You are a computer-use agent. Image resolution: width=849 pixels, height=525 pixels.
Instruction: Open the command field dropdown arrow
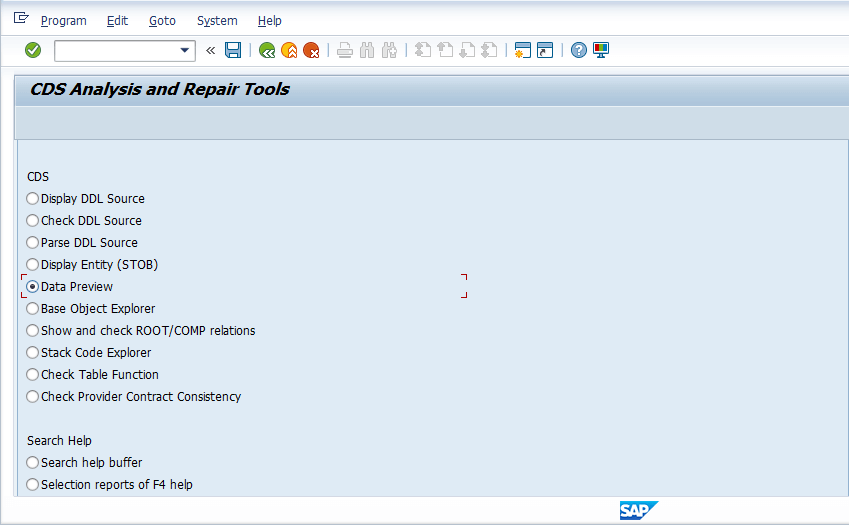(x=185, y=50)
